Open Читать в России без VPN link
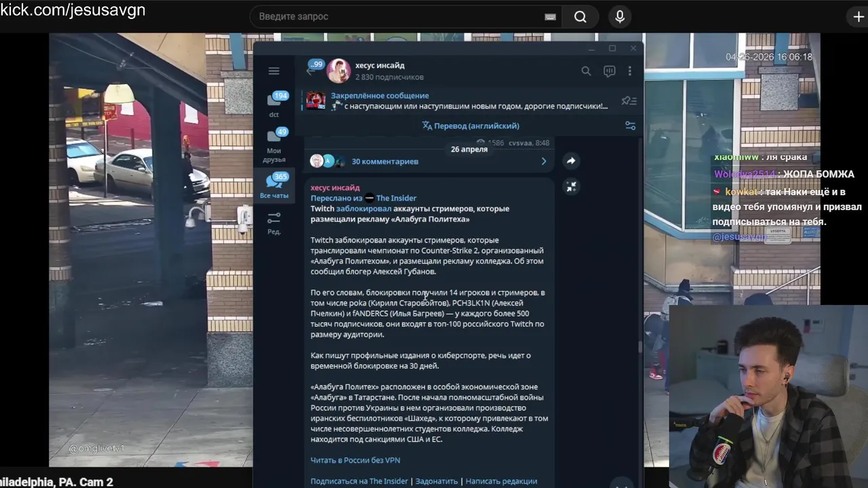868x488 pixels. (355, 460)
